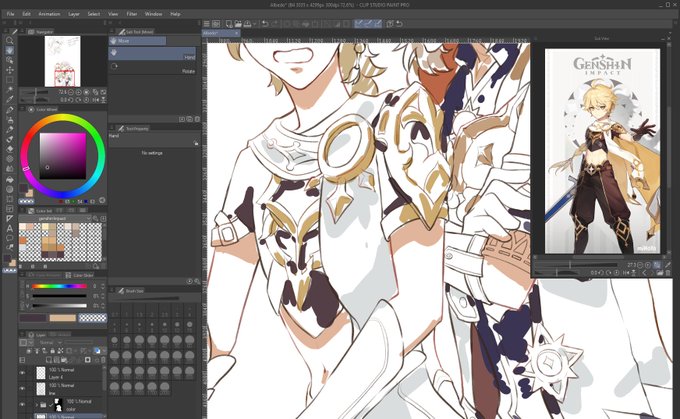Image resolution: width=680 pixels, height=419 pixels.
Task: Toggle Snap to Ruler in command bar
Action: click(359, 24)
